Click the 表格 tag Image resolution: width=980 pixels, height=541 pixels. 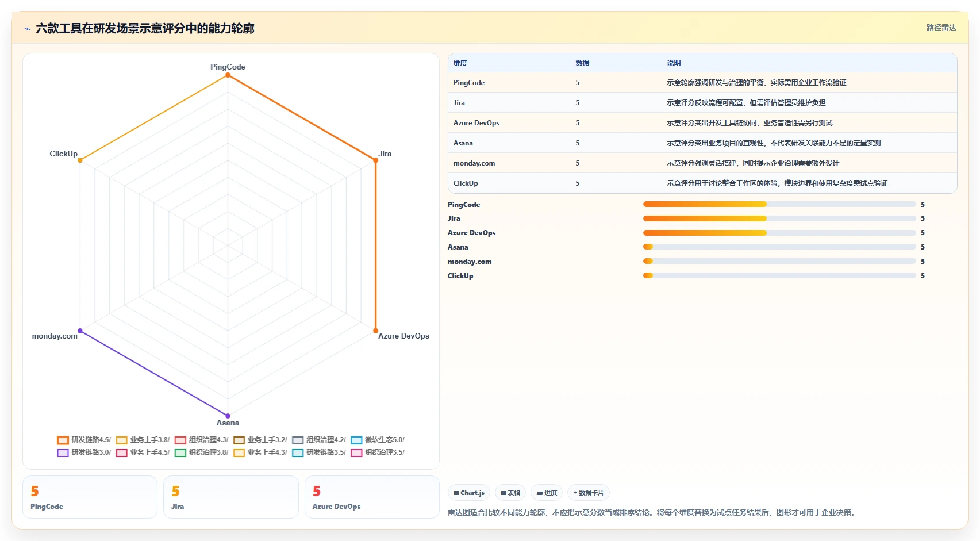510,493
